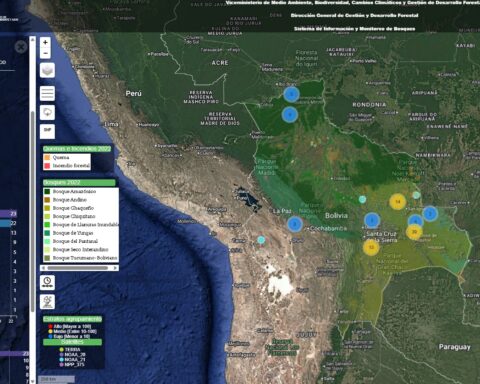The height and width of the screenshot is (384, 480).
Task: Open the map layers stack icon
Action: (47, 70)
